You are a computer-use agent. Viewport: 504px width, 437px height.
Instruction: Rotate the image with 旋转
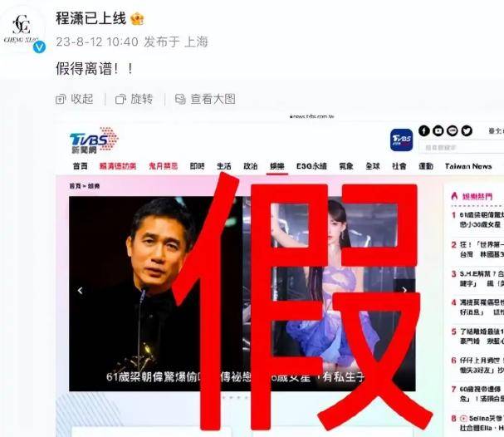coord(134,99)
